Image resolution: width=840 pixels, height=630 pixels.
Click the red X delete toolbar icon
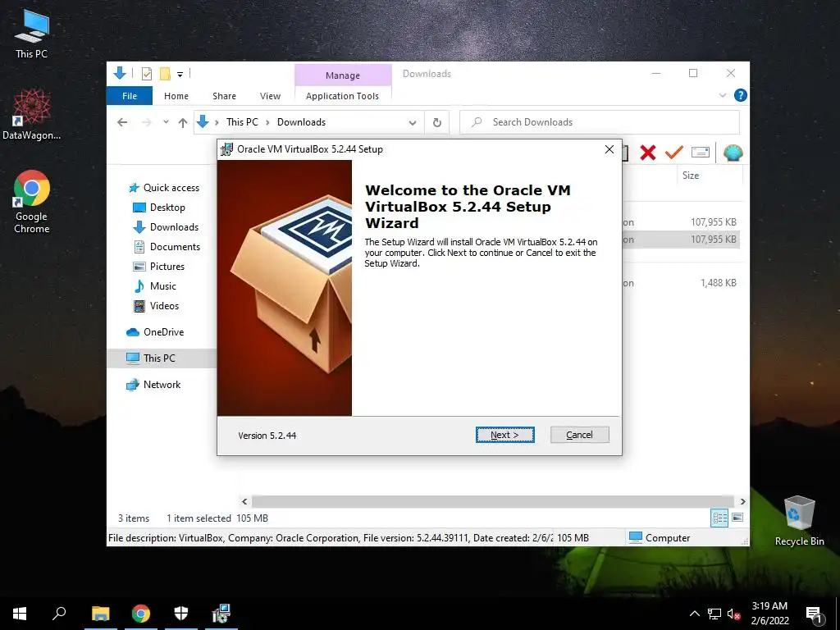pyautogui.click(x=648, y=153)
